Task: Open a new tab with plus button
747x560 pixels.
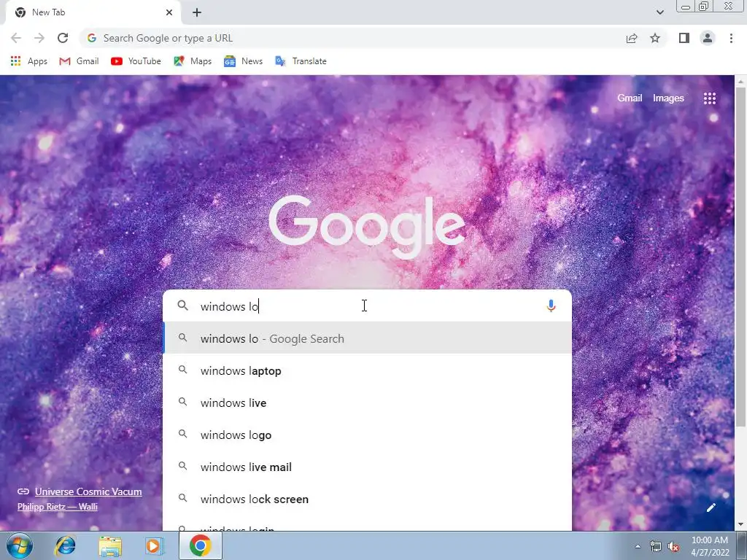Action: pos(197,12)
